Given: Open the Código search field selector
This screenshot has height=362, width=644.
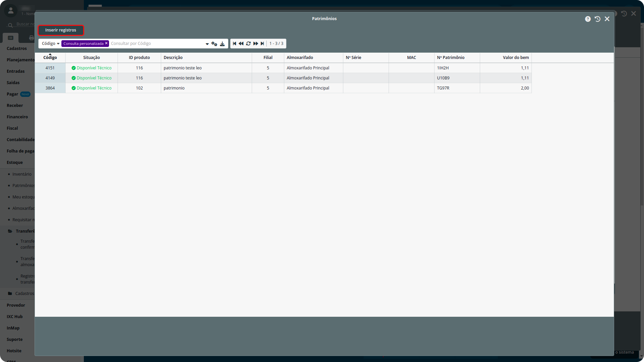Looking at the screenshot, I should click(51, 44).
